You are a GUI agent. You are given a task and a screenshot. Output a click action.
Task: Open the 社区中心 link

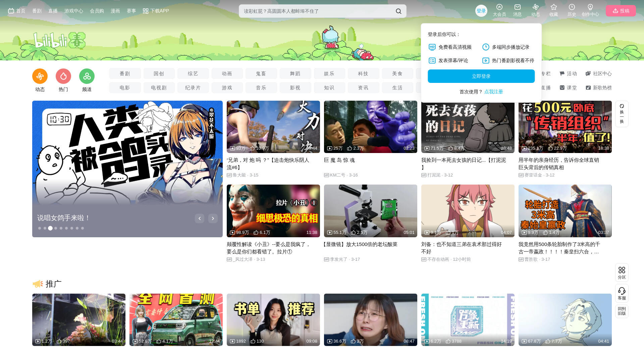coord(599,73)
